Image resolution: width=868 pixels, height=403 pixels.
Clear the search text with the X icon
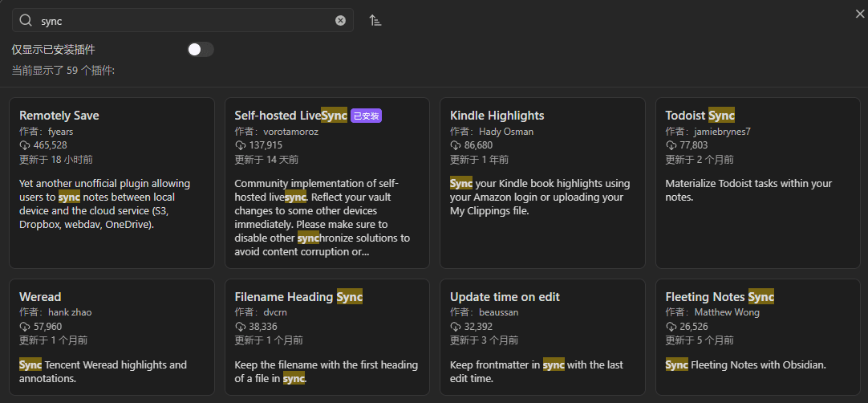pyautogui.click(x=340, y=21)
